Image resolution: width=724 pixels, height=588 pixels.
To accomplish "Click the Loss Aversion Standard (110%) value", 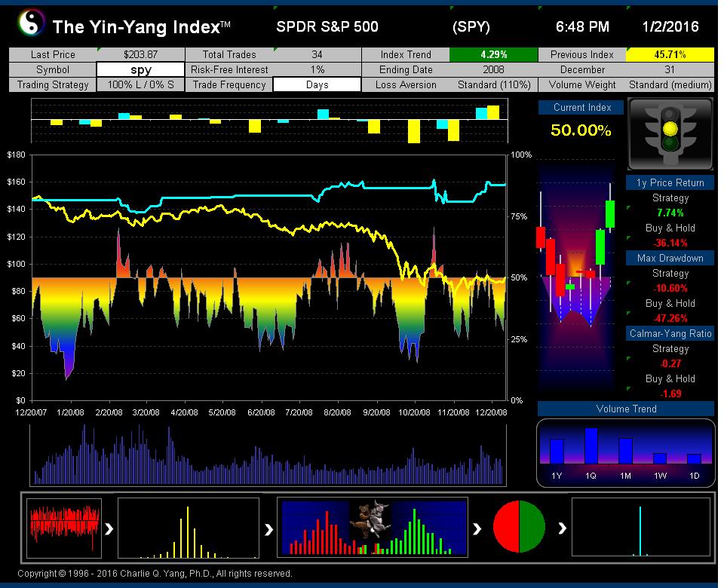I will click(493, 85).
